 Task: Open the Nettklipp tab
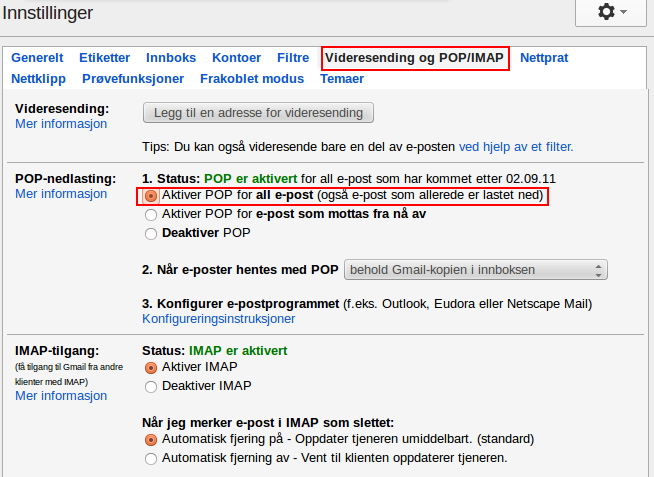tap(38, 79)
